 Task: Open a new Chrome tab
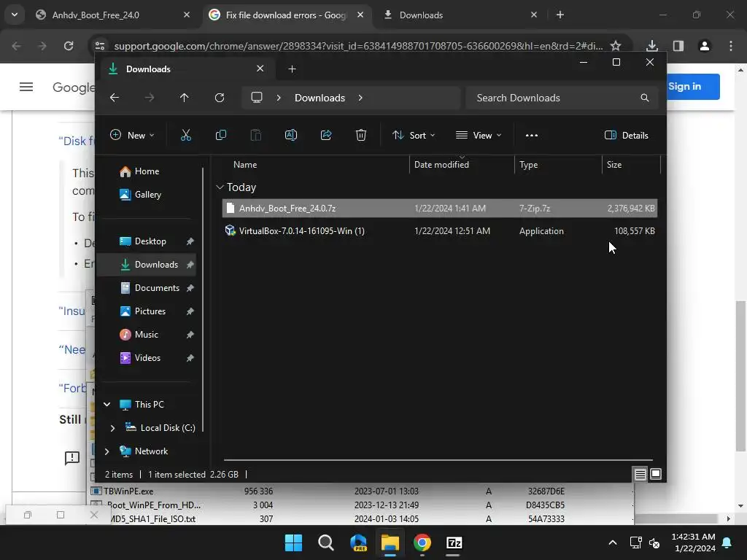coord(560,15)
